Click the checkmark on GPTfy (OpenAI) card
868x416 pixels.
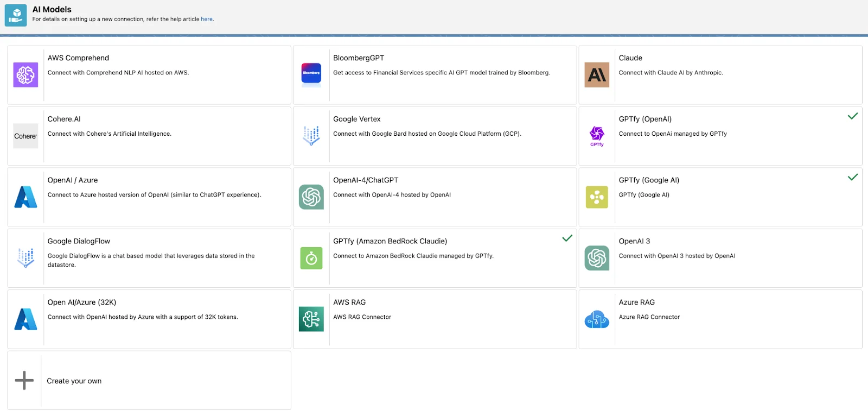pos(853,116)
